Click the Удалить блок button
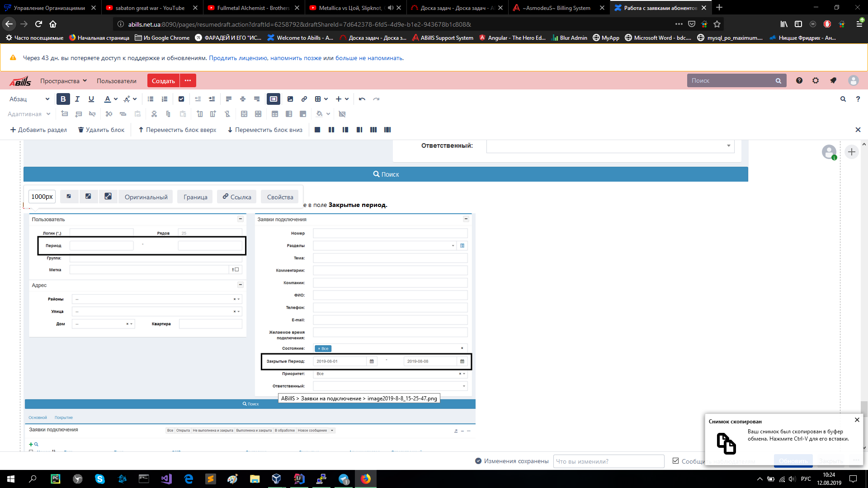The image size is (868, 488). pyautogui.click(x=101, y=130)
